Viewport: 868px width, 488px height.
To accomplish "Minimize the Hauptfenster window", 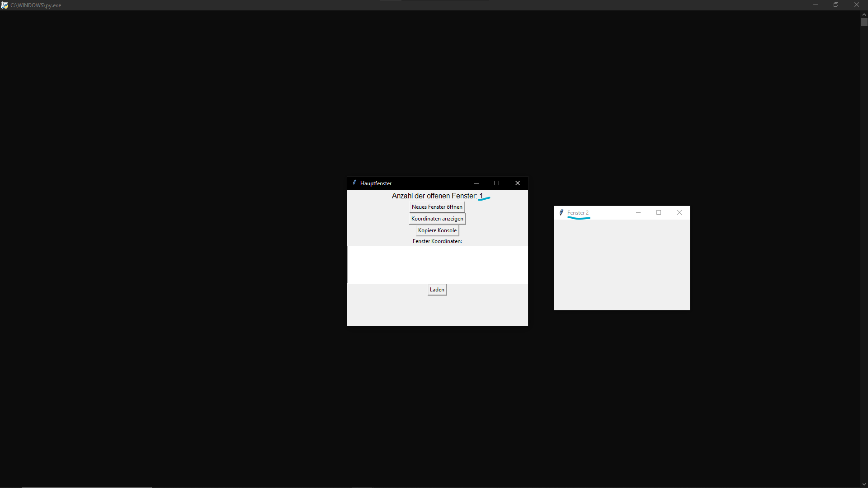I will tap(476, 183).
